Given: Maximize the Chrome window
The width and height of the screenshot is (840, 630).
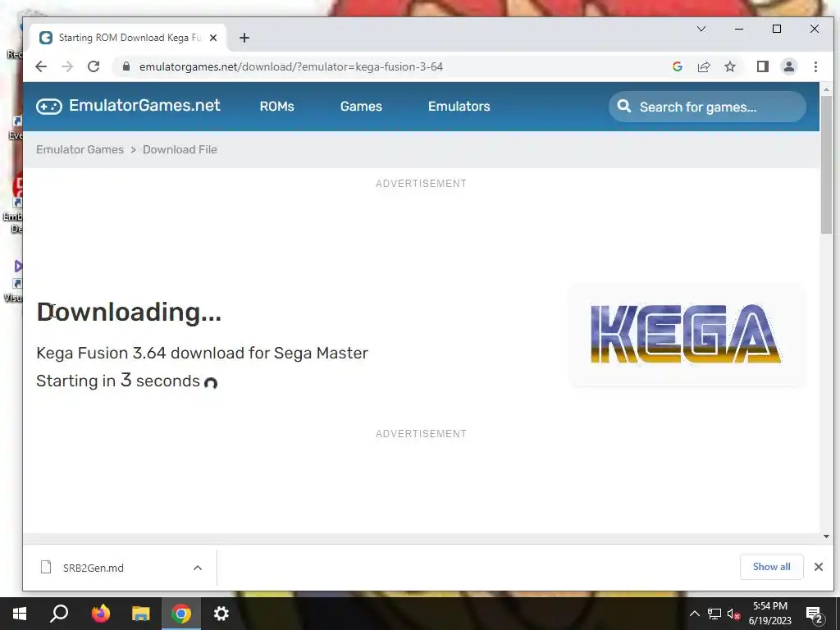Looking at the screenshot, I should coord(776,29).
